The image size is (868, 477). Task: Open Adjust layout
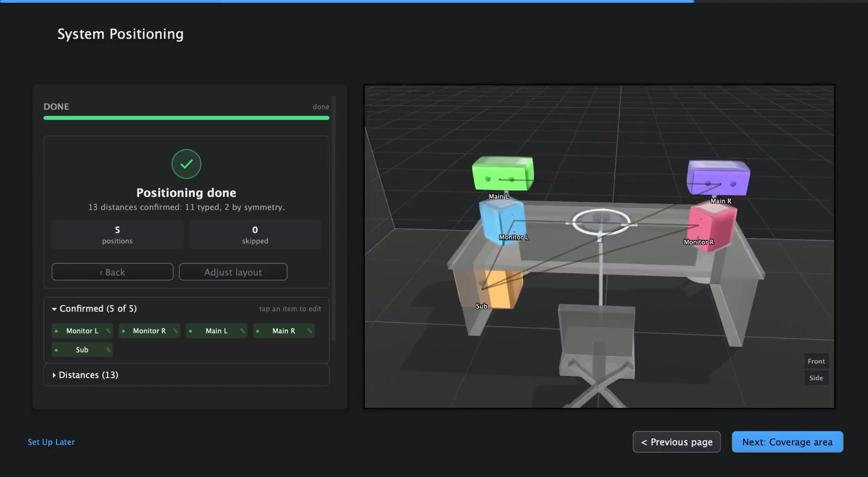click(233, 272)
